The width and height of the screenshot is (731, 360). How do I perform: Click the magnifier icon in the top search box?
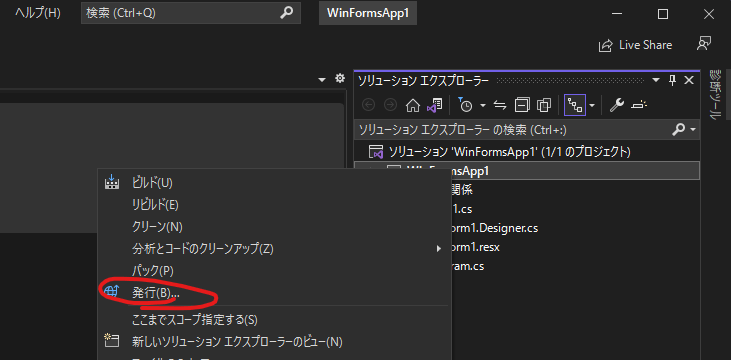tap(286, 13)
